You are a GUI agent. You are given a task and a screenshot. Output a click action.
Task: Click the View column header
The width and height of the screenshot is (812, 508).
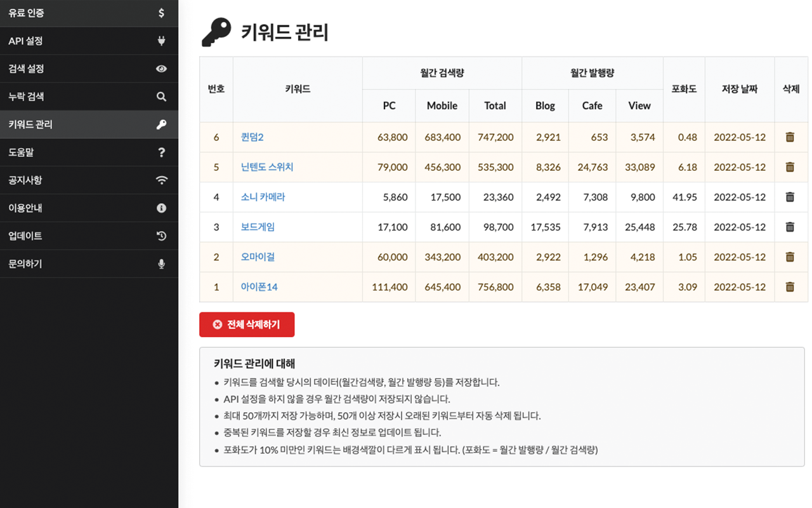[x=639, y=105]
